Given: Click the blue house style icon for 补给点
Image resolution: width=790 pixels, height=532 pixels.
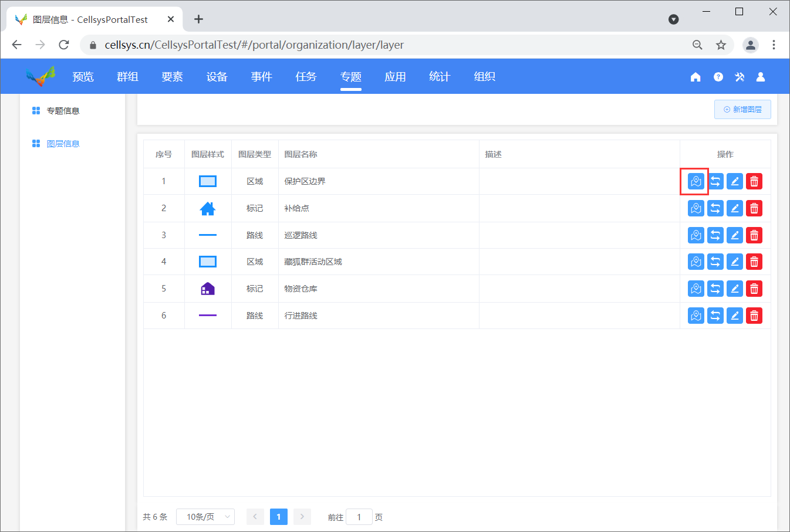Looking at the screenshot, I should [x=208, y=208].
